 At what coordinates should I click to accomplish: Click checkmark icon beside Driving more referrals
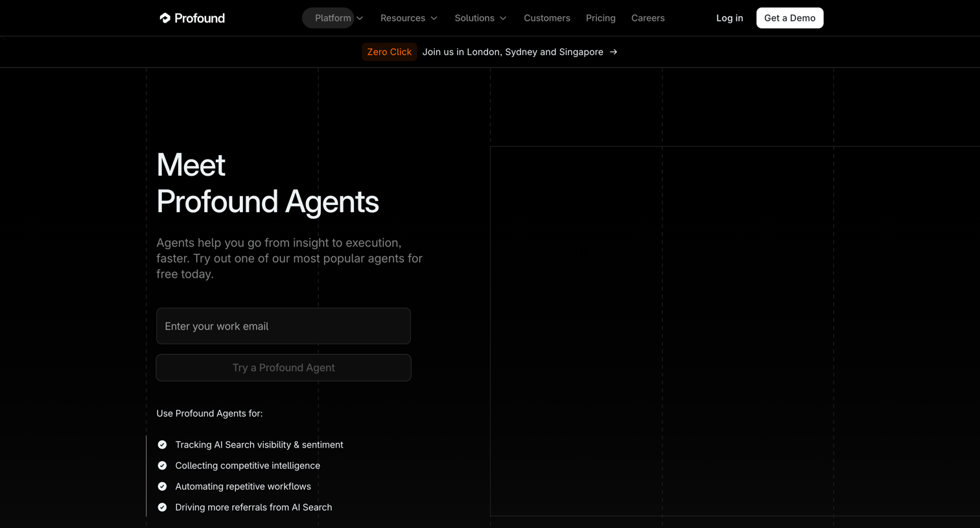pyautogui.click(x=162, y=507)
